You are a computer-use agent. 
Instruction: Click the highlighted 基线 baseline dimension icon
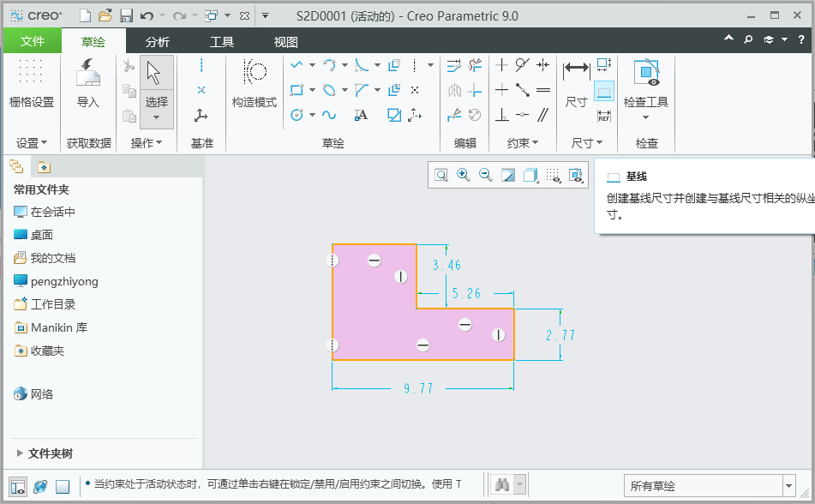[x=604, y=90]
